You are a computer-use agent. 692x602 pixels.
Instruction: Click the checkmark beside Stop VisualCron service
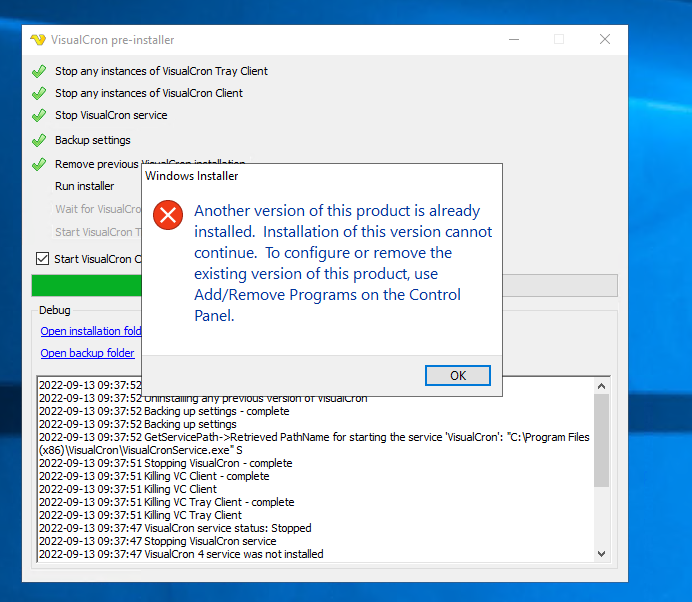[x=39, y=116]
